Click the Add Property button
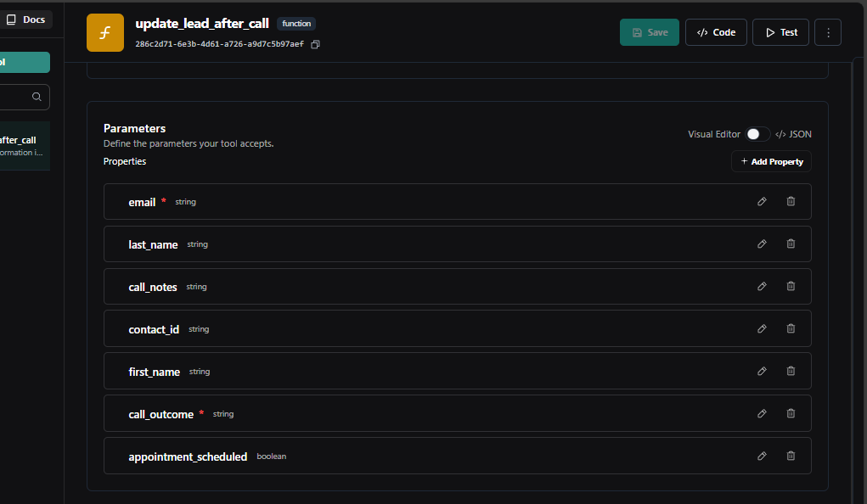This screenshot has width=867, height=504. pyautogui.click(x=771, y=161)
